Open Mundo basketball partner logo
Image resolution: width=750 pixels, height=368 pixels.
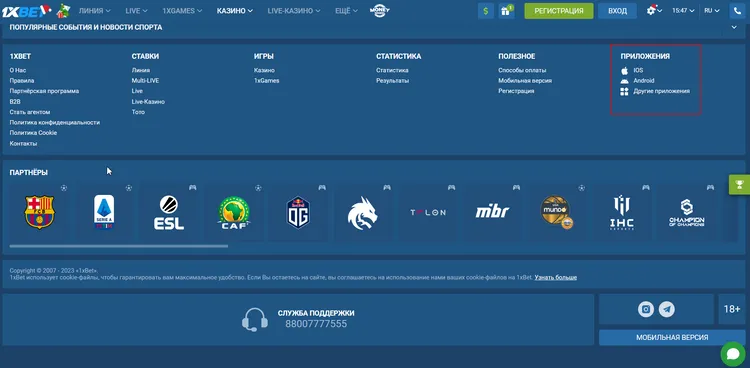[x=557, y=212]
